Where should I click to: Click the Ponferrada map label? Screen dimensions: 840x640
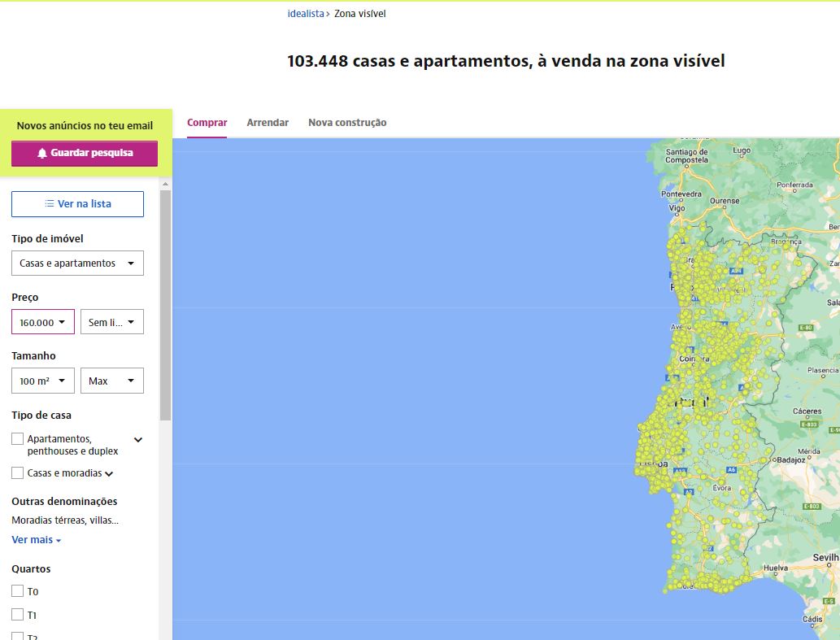point(794,185)
